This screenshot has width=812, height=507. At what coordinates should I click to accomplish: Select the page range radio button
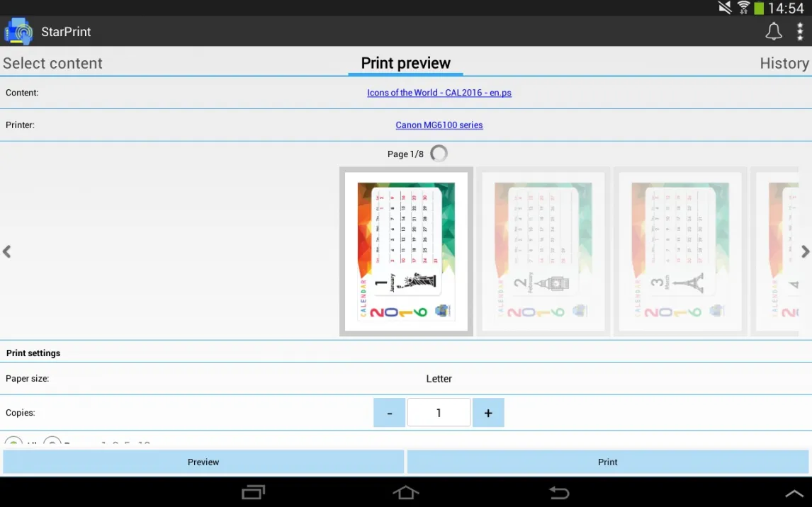52,443
